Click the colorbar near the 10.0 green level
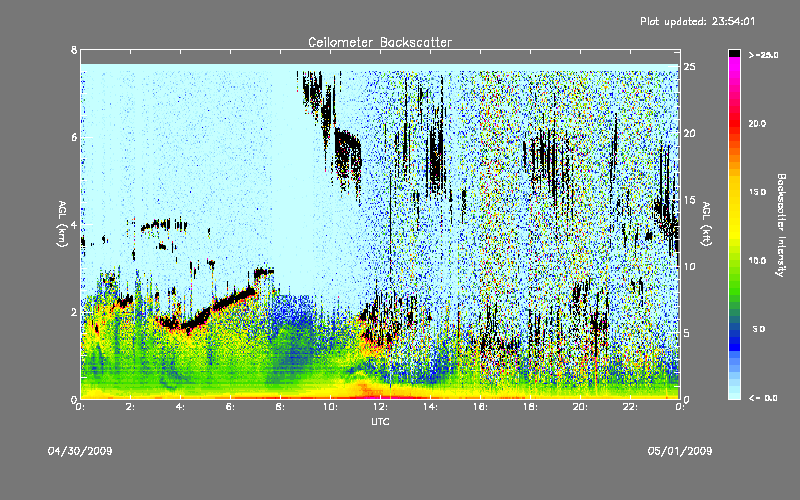 tap(734, 261)
